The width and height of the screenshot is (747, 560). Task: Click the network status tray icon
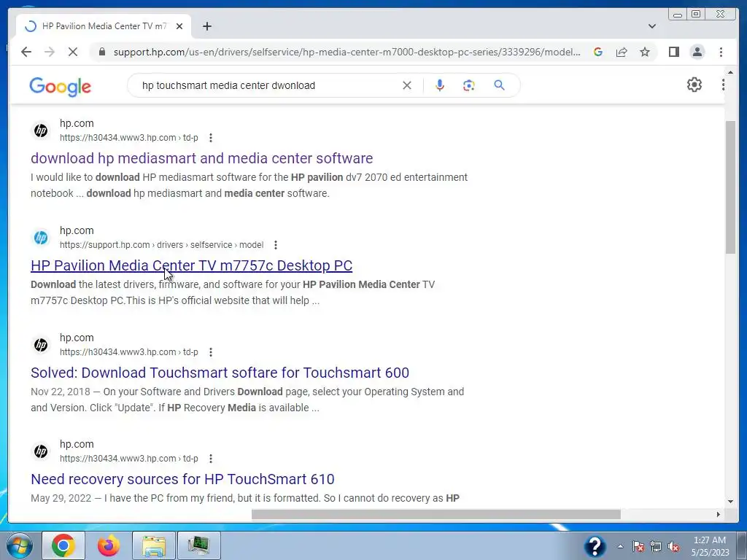click(x=656, y=546)
